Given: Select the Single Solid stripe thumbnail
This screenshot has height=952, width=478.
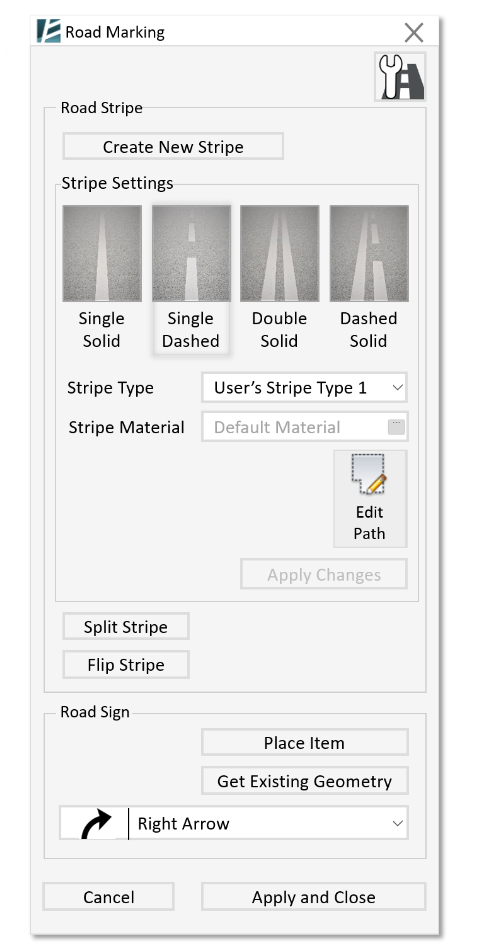Looking at the screenshot, I should (102, 253).
